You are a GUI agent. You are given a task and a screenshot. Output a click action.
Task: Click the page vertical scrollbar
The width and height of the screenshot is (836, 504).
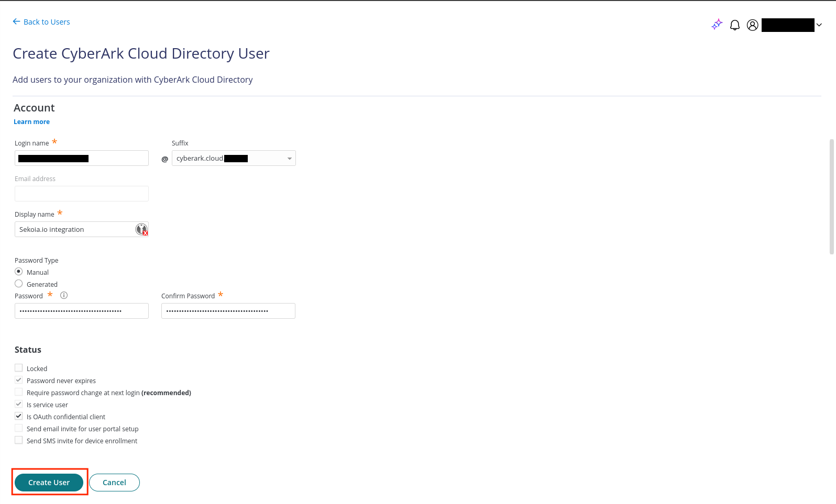(x=832, y=196)
